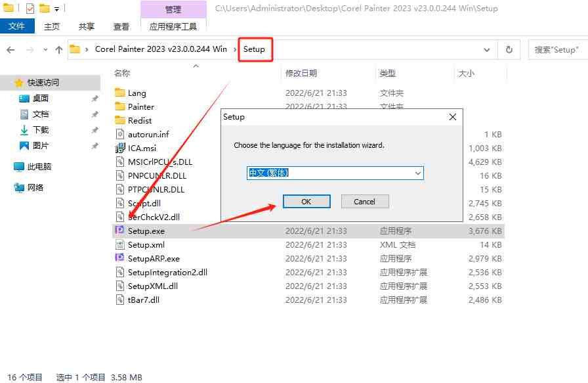The height and width of the screenshot is (383, 588).
Task: Switch to the 查看 ribbon tab
Action: click(x=119, y=26)
